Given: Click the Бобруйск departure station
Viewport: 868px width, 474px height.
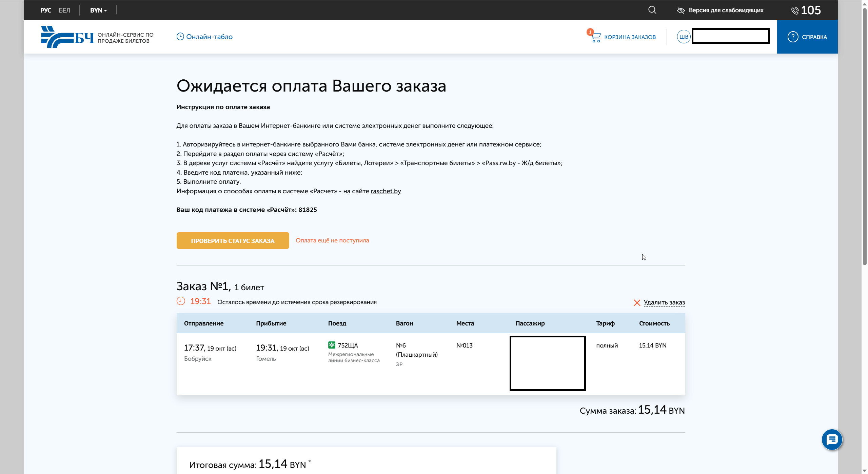Looking at the screenshot, I should tap(198, 359).
